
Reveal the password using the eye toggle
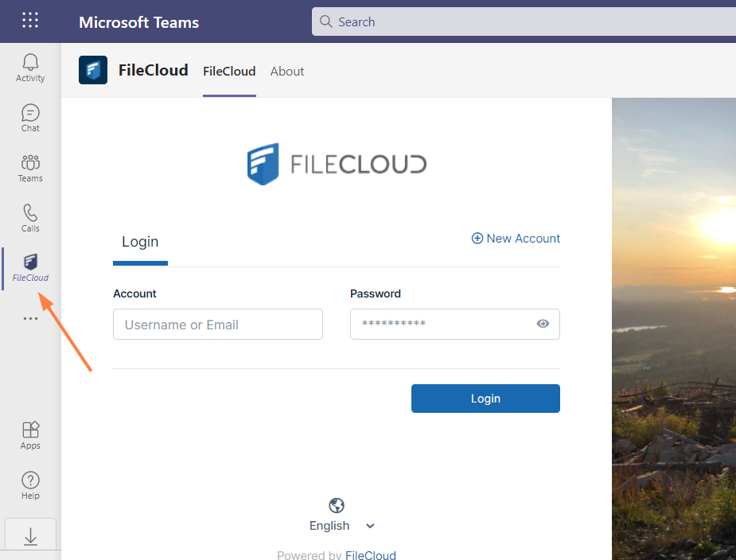543,324
